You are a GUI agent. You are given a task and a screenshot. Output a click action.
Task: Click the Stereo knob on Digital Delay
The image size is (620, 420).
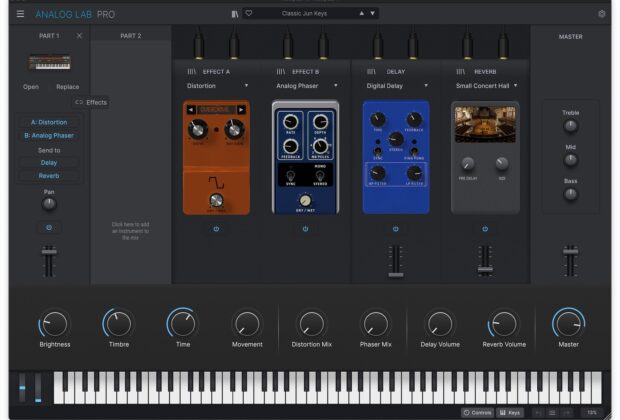tap(396, 139)
